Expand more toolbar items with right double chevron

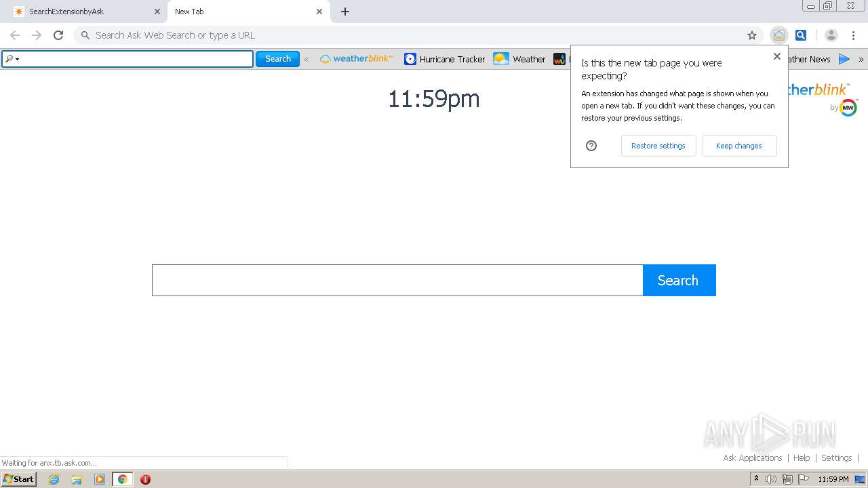[x=861, y=59]
